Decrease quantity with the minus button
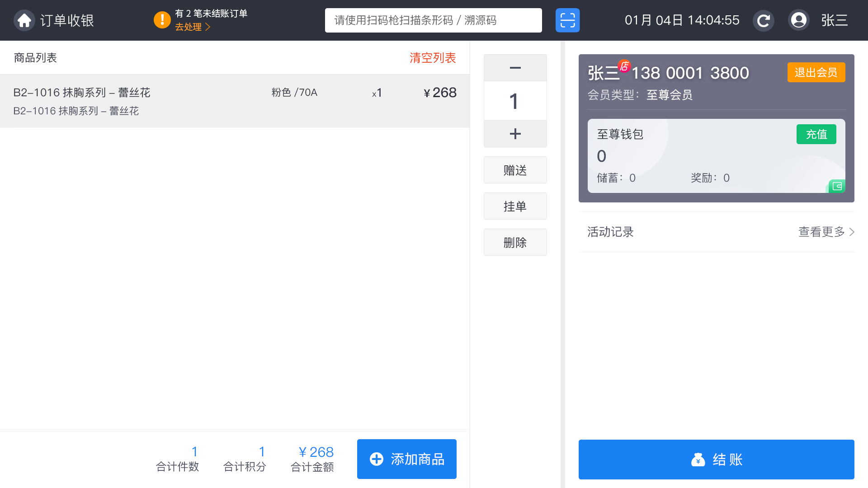 515,68
